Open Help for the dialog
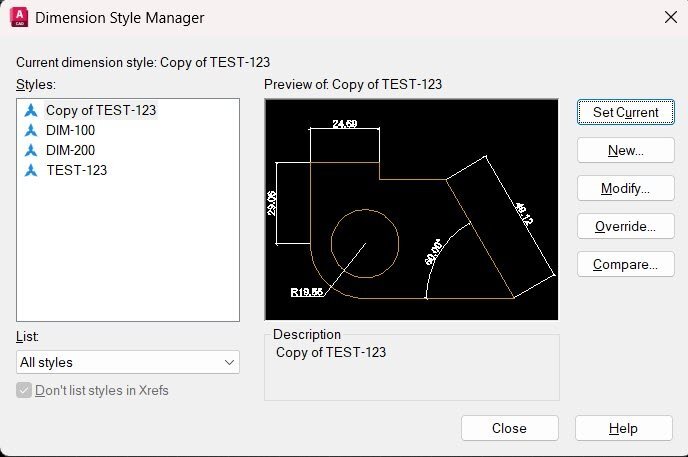 coord(623,428)
